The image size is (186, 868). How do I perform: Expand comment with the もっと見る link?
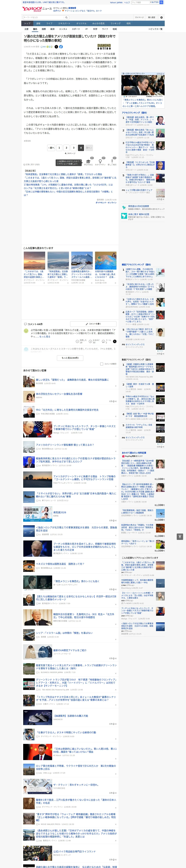45,337
